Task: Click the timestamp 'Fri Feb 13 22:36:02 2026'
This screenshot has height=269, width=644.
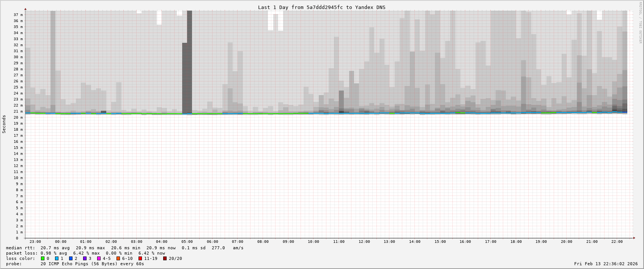Action: (x=606, y=264)
